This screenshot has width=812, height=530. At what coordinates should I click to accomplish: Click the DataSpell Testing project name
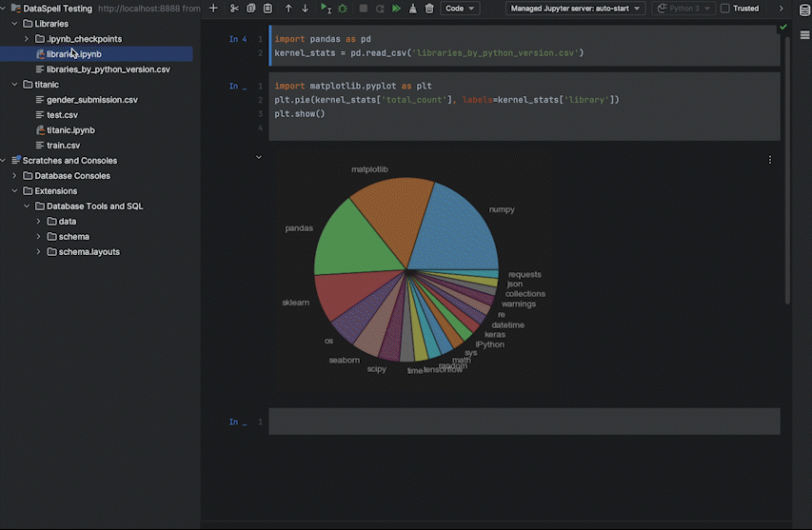tap(57, 9)
